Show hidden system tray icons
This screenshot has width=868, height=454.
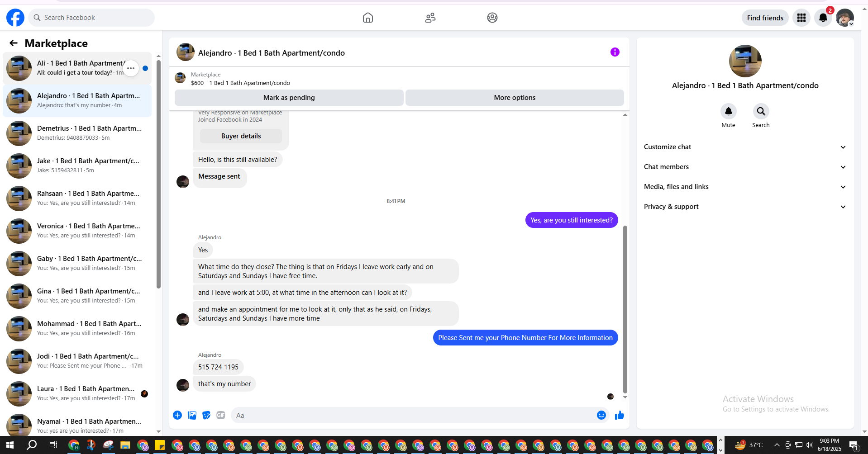click(x=777, y=445)
